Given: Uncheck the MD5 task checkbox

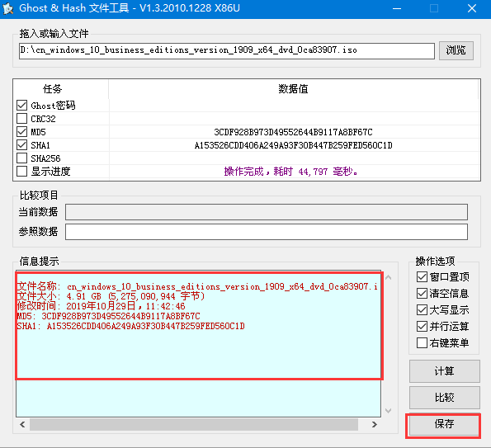Looking at the screenshot, I should coord(21,131).
